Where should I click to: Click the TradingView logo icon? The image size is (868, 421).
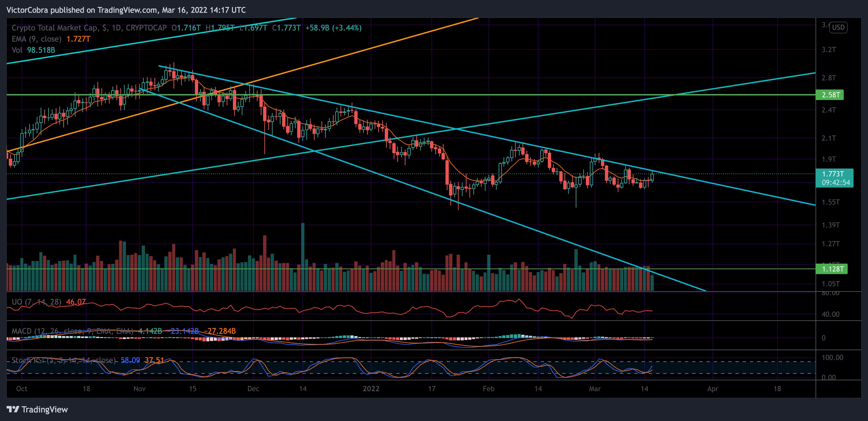pyautogui.click(x=13, y=409)
